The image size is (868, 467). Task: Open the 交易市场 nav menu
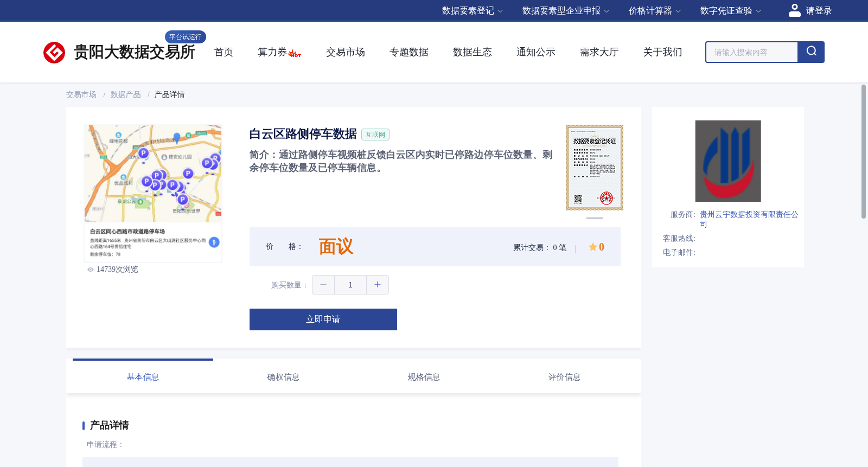pos(346,52)
